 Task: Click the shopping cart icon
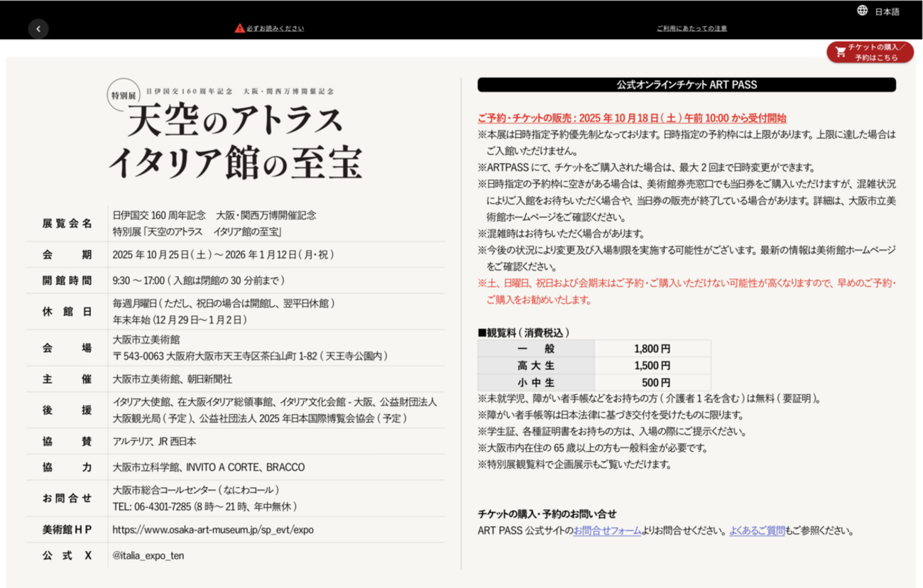point(841,52)
